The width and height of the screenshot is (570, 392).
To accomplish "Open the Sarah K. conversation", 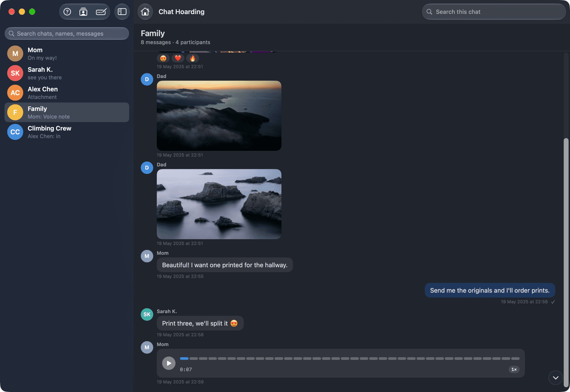I will coord(67,73).
